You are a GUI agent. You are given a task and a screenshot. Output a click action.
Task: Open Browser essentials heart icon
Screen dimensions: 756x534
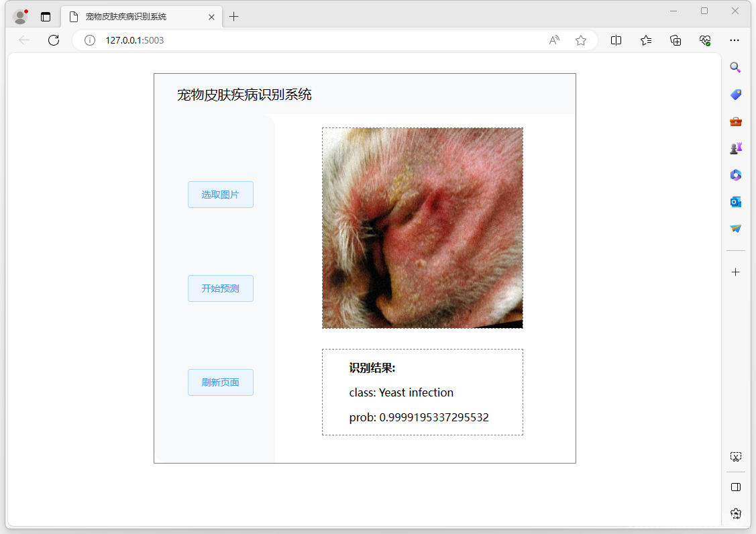(x=705, y=40)
